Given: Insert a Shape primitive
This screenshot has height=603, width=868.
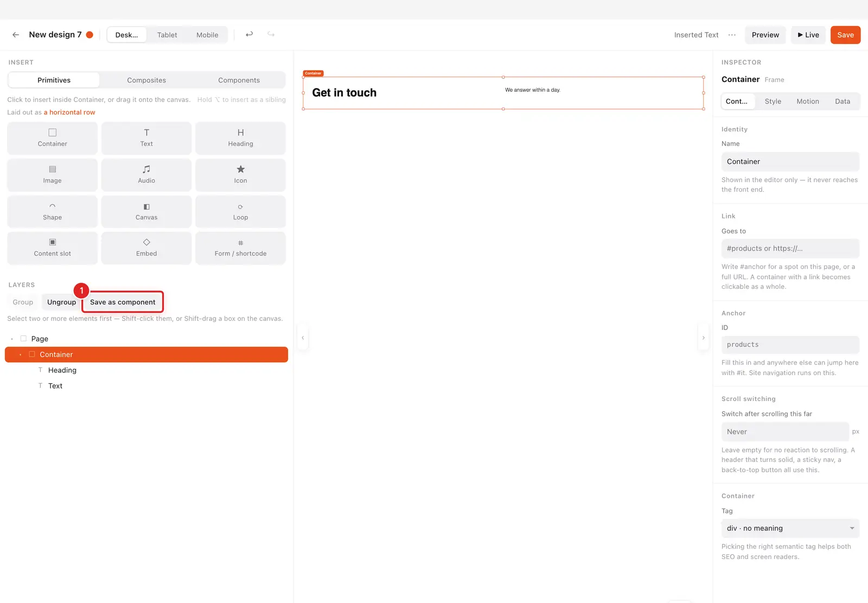Looking at the screenshot, I should pyautogui.click(x=53, y=212).
